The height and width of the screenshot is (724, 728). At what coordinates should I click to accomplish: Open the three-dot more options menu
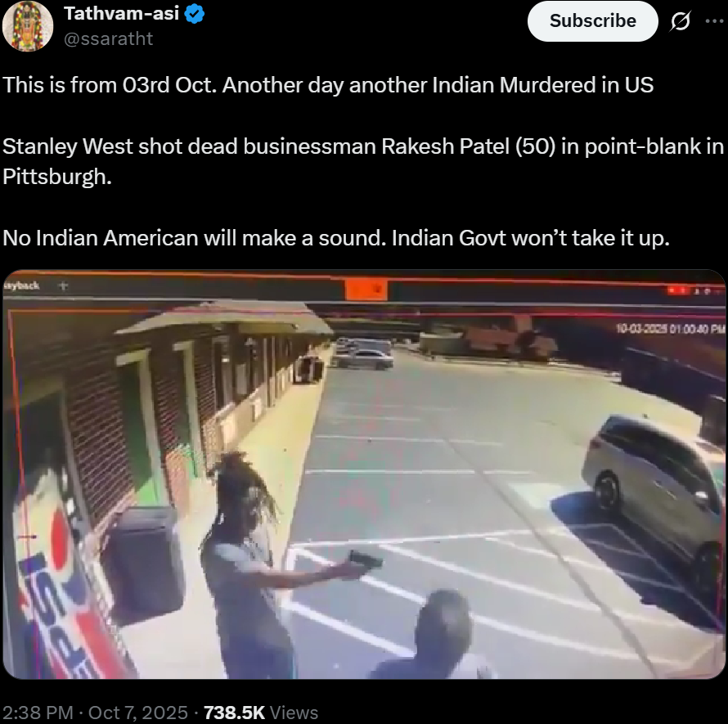point(714,20)
